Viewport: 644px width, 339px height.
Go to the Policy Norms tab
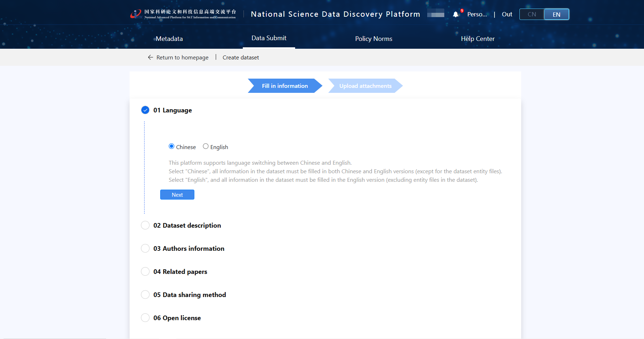point(373,38)
